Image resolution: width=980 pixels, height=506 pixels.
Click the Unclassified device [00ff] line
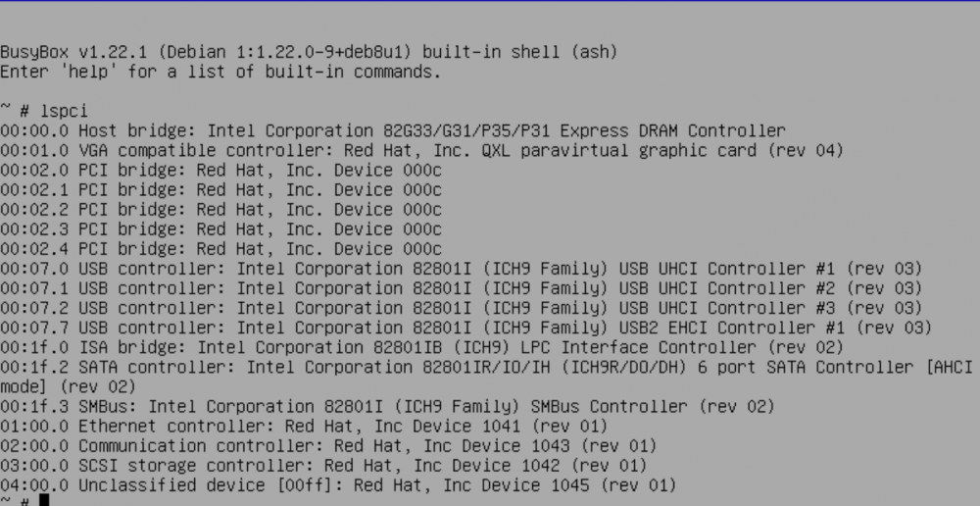338,485
